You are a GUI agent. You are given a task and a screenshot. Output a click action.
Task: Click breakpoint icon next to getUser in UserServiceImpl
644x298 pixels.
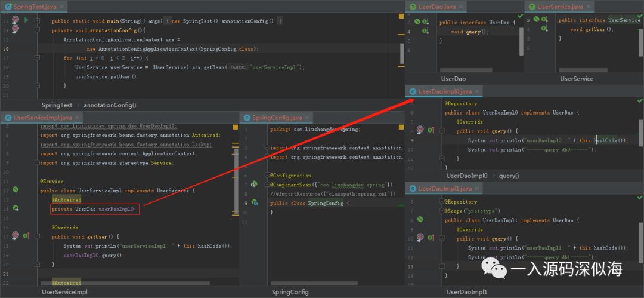(16, 236)
